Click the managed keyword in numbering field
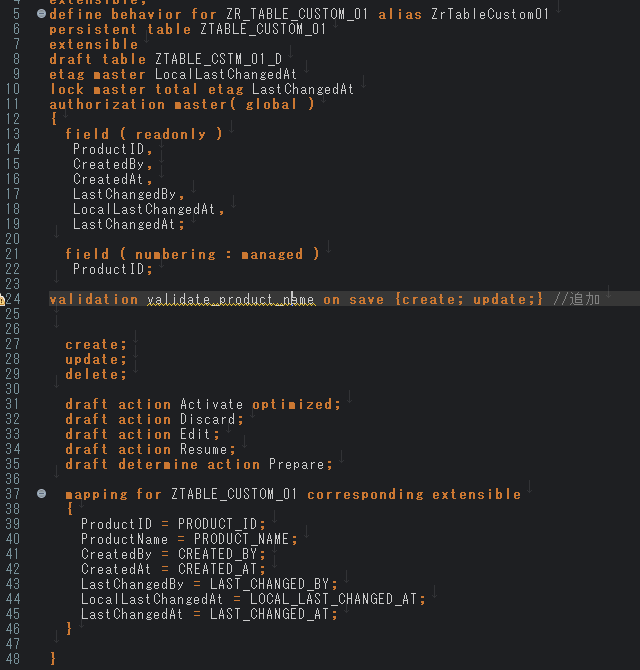Viewport: 640px width, 670px height. point(271,254)
